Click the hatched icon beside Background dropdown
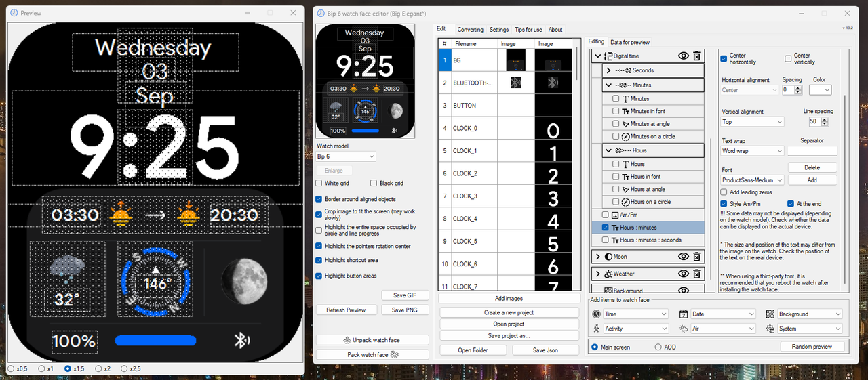Screen dimensions: 868x380 tap(770, 314)
